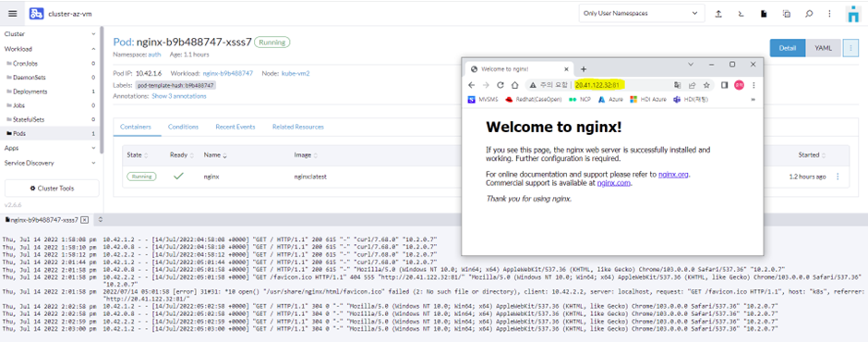Screen dimensions: 868x342
Task: Click the Chrome home icon
Action: (x=514, y=85)
